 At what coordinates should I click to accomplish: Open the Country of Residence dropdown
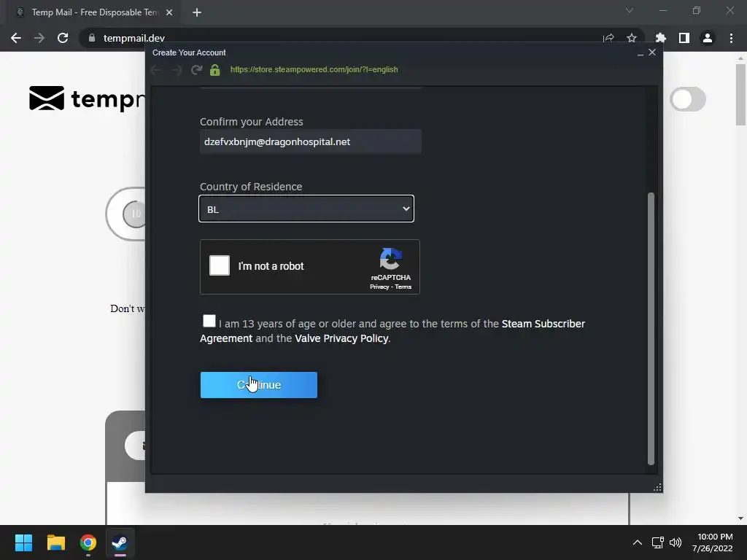click(306, 209)
